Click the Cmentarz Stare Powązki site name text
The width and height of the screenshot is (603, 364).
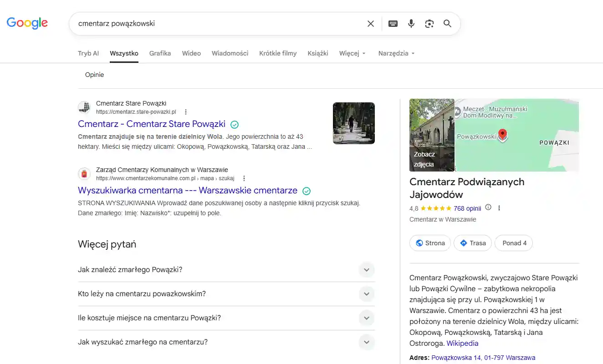tap(131, 103)
